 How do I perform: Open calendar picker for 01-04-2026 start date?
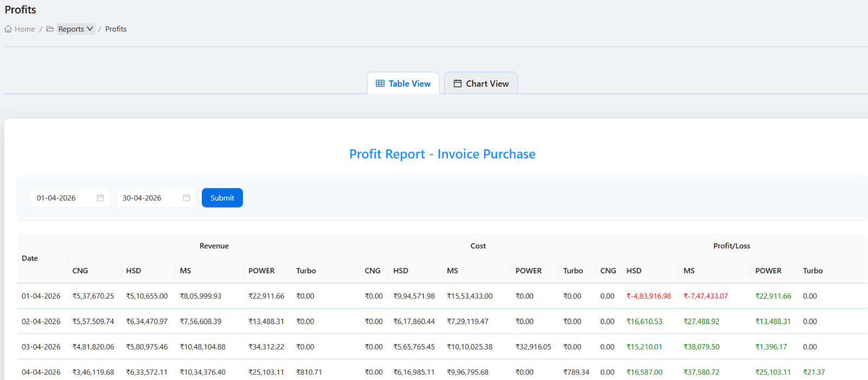[100, 198]
